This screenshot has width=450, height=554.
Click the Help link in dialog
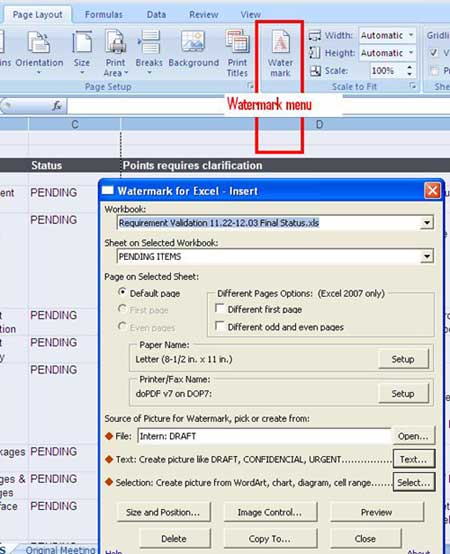pos(114,551)
